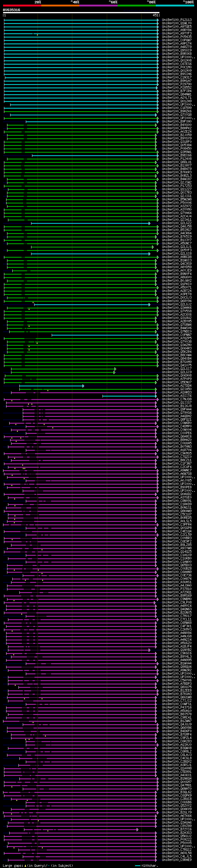Open hit UniRef100_C0PQW7
Viewport: 197px width, 868px height.
click(x=177, y=40)
